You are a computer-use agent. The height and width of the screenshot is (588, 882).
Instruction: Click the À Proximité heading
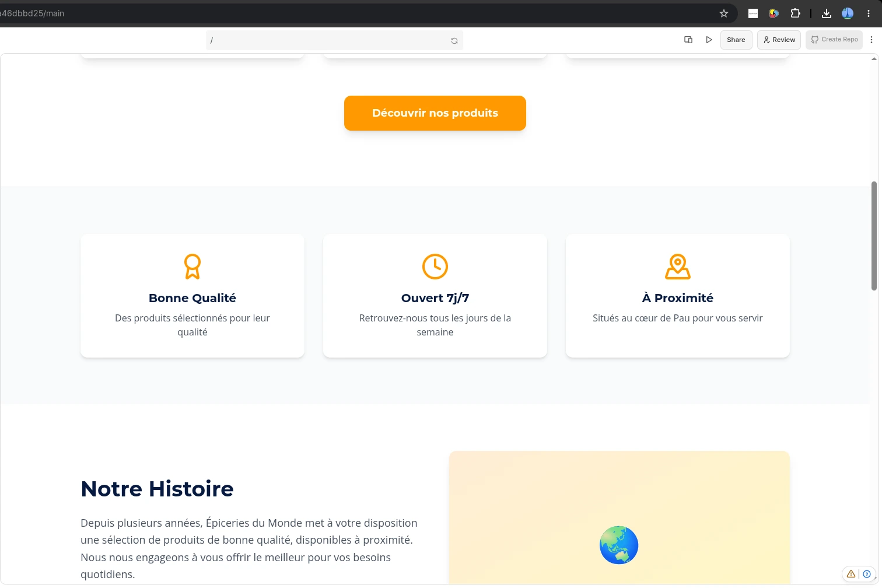tap(678, 298)
